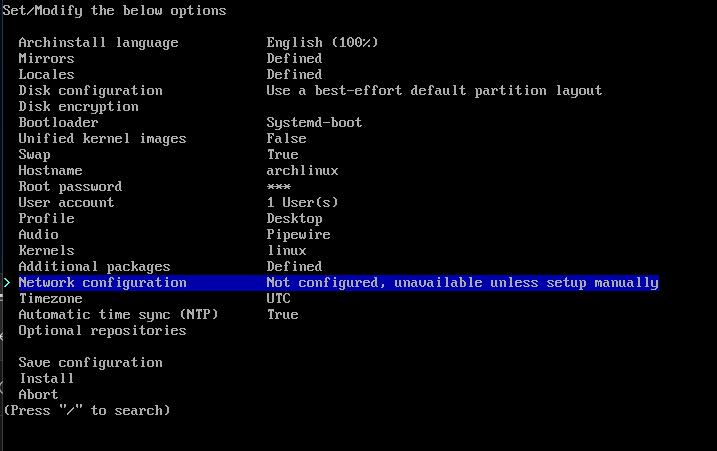Open the User account option

pos(66,203)
